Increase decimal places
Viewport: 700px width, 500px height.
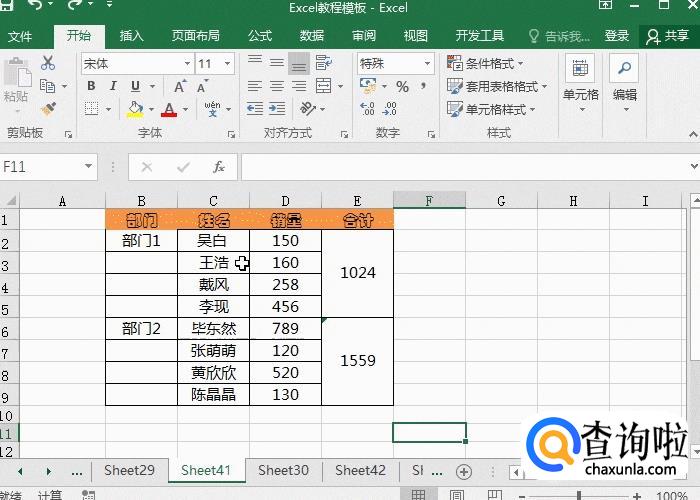pos(367,109)
